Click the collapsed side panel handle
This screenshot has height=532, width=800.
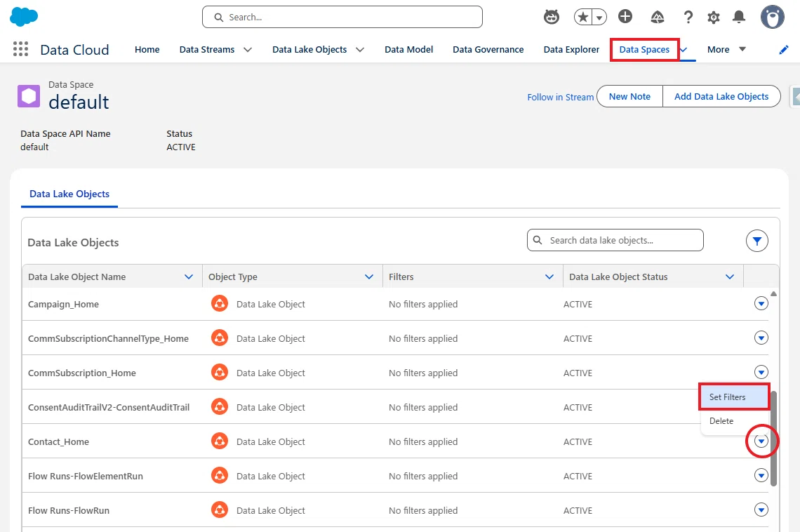[795, 96]
